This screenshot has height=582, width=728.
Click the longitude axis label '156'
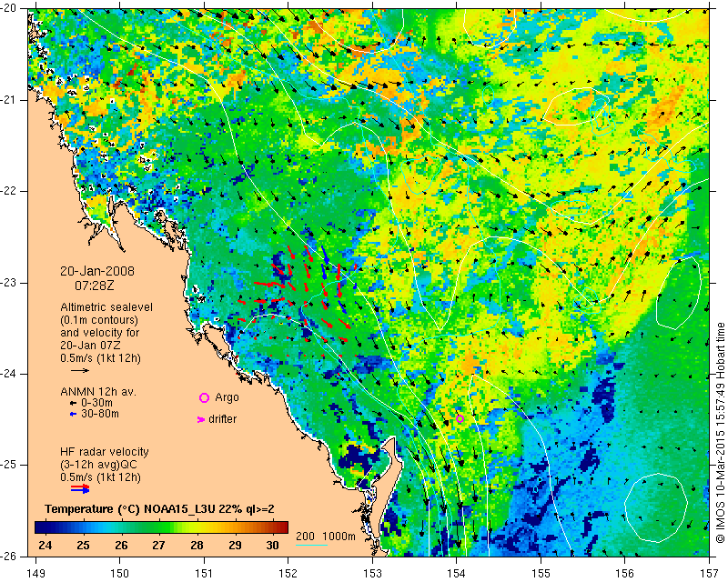625,574
